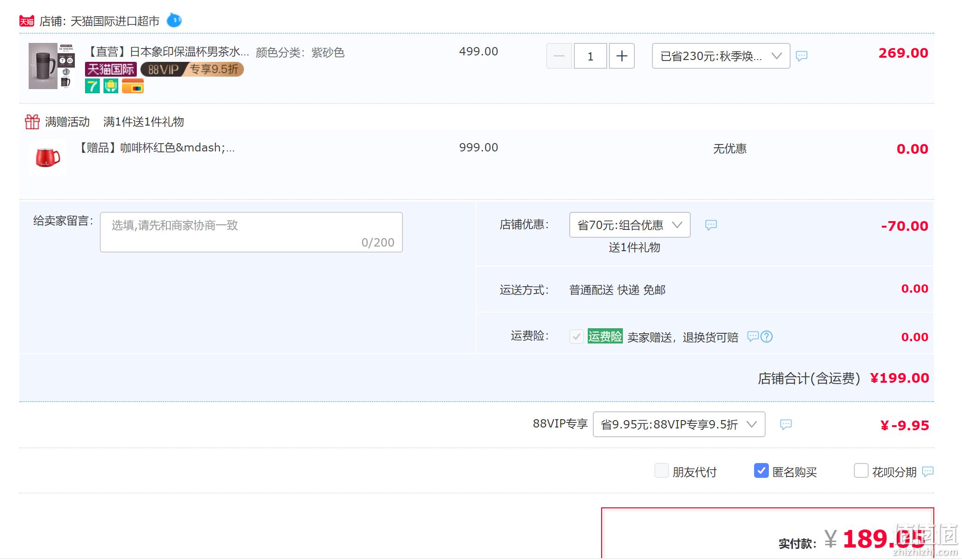Image resolution: width=962 pixels, height=560 pixels.
Task: Decrease quantity with the minus button
Action: pyautogui.click(x=559, y=56)
